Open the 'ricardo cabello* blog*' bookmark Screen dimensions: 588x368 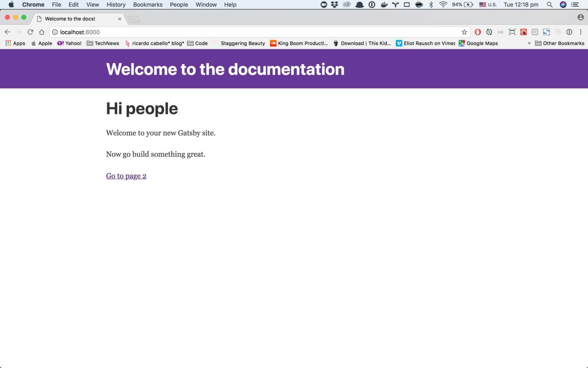155,43
